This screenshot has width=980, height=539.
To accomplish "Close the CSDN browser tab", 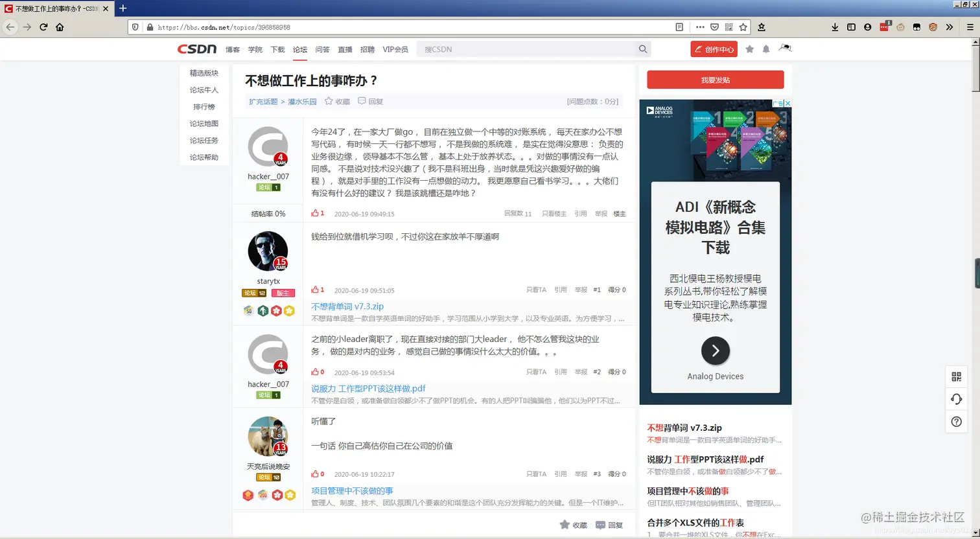I will (x=106, y=8).
